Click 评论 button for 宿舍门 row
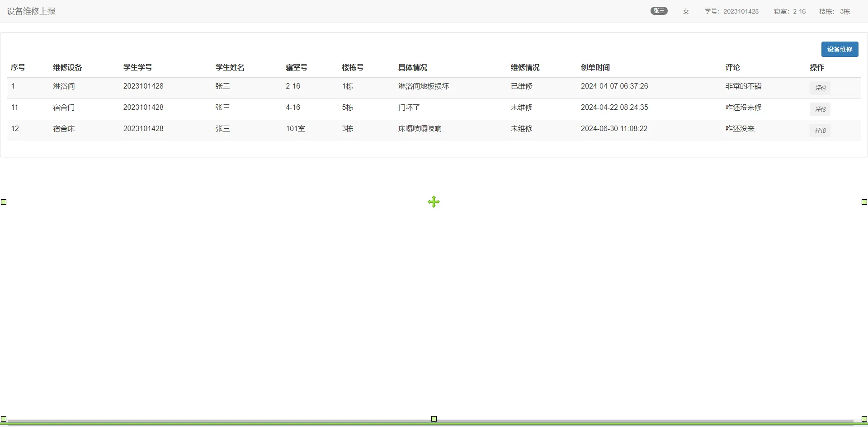This screenshot has height=427, width=868. pyautogui.click(x=820, y=109)
